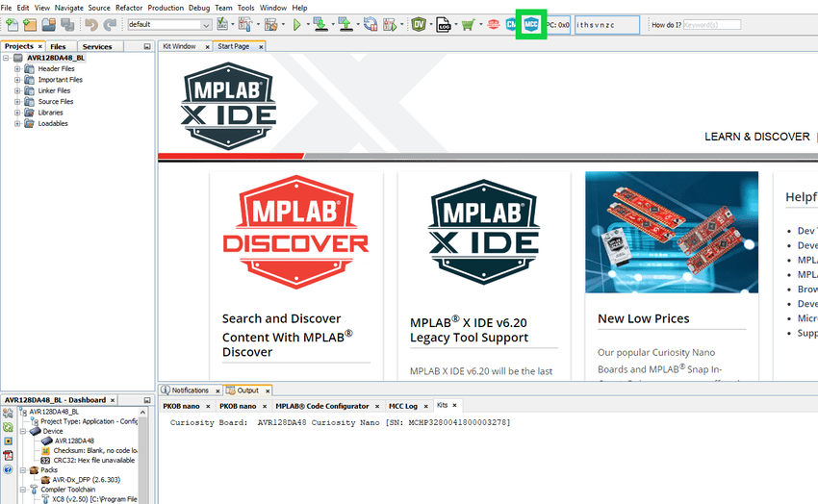Click the PDF datasheet icon in Dashboard sidebar
The height and width of the screenshot is (504, 818).
point(8,455)
